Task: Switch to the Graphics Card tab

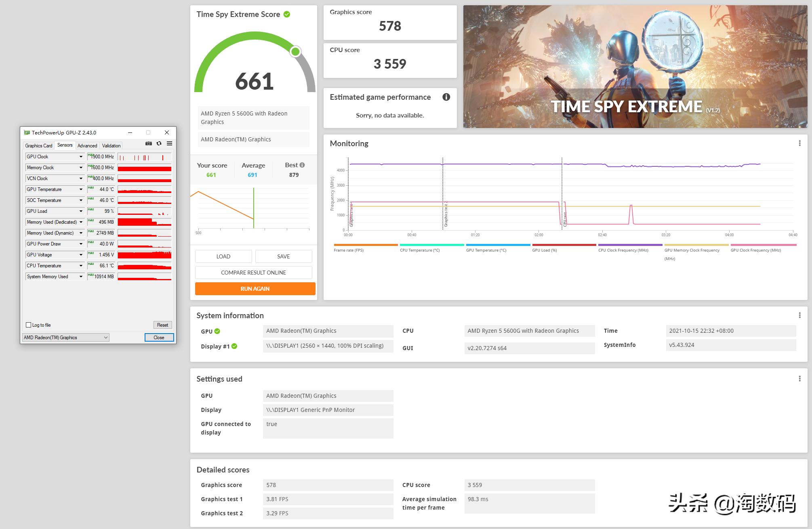Action: click(x=38, y=146)
